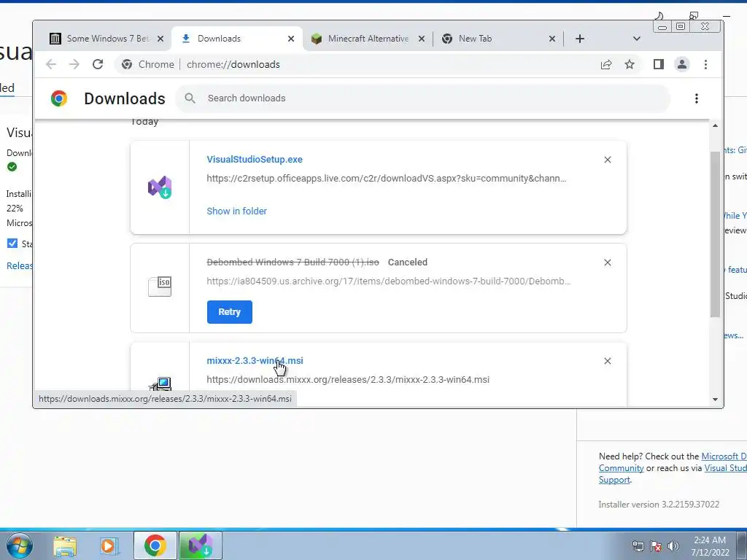
Task: Open Chrome's three-dot main menu
Action: (x=705, y=64)
